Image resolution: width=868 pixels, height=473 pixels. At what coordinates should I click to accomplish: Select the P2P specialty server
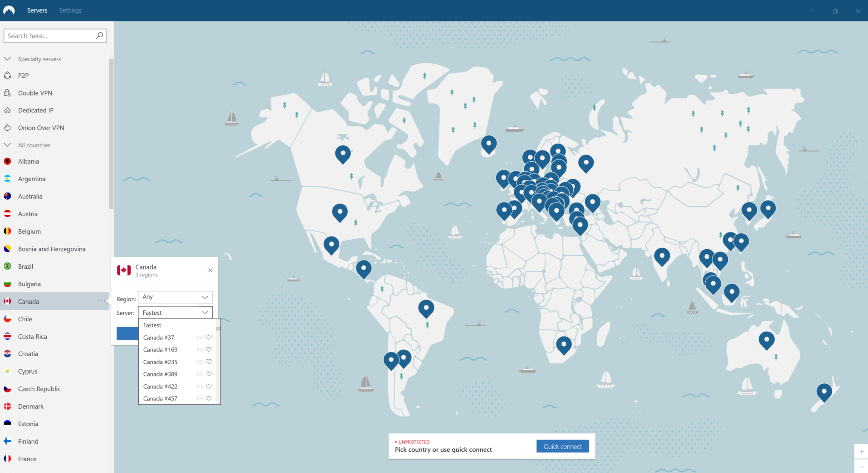tap(54, 76)
